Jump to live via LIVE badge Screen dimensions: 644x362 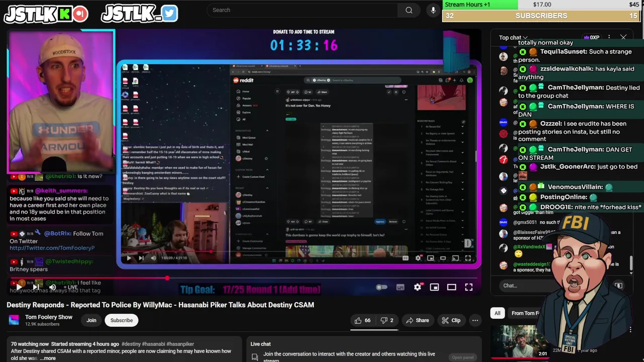pyautogui.click(x=71, y=287)
